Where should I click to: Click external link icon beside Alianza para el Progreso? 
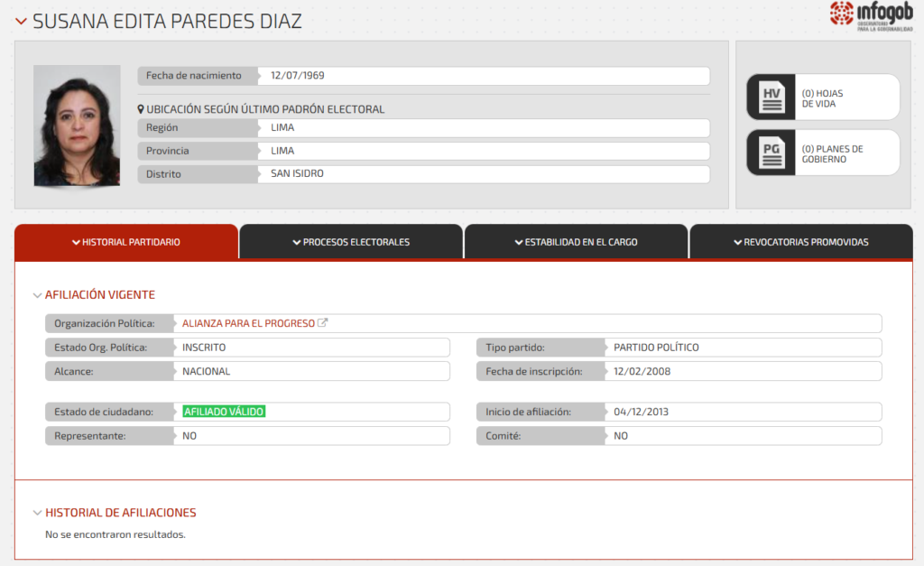click(323, 323)
